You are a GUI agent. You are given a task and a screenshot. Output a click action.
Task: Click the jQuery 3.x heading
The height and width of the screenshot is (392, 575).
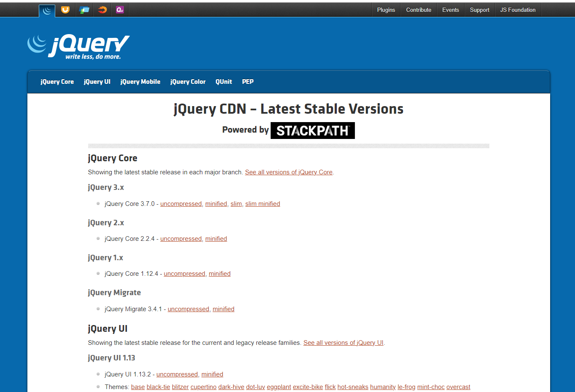(x=106, y=187)
